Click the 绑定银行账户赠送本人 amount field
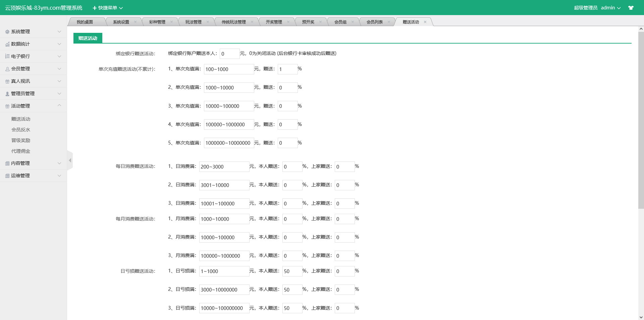The height and width of the screenshot is (320, 644). (x=230, y=54)
